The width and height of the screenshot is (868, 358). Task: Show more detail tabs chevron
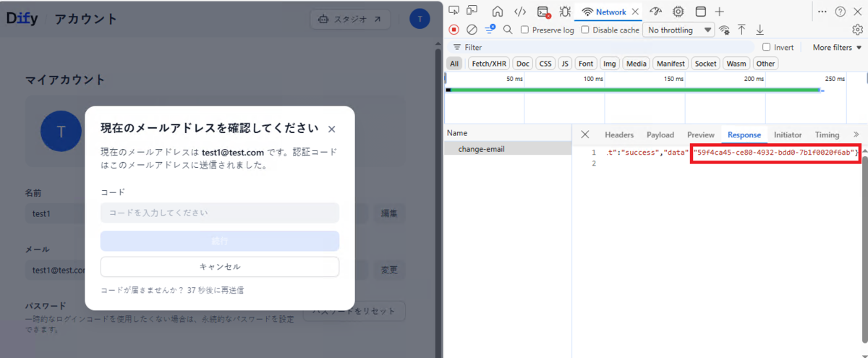(x=856, y=135)
